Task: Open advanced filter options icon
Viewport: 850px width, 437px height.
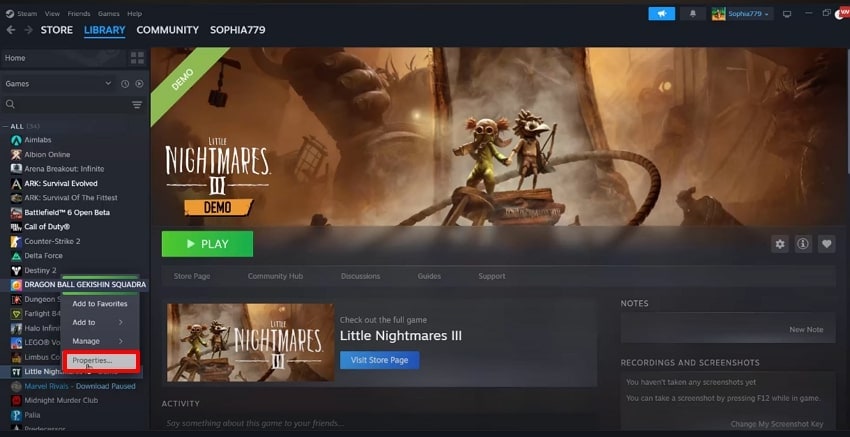Action: pyautogui.click(x=137, y=105)
